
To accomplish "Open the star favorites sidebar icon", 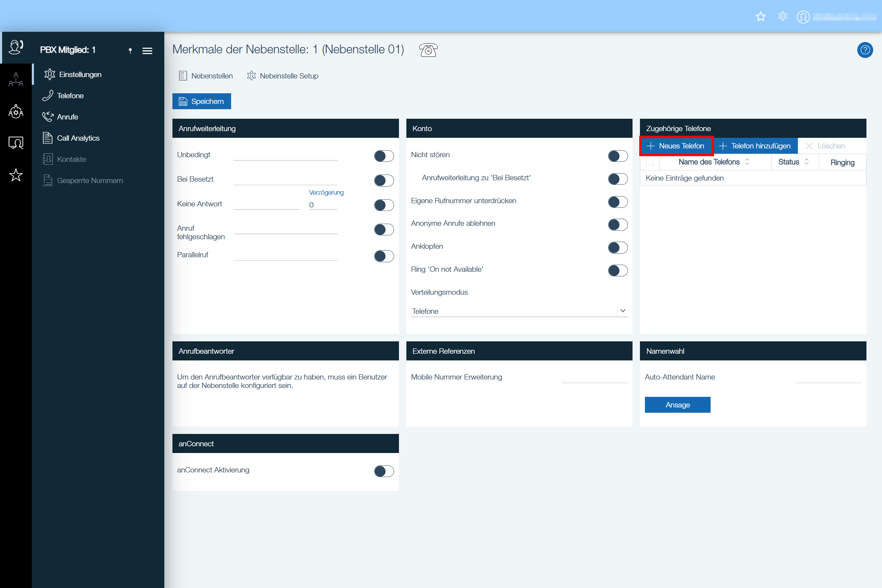I will click(x=16, y=175).
